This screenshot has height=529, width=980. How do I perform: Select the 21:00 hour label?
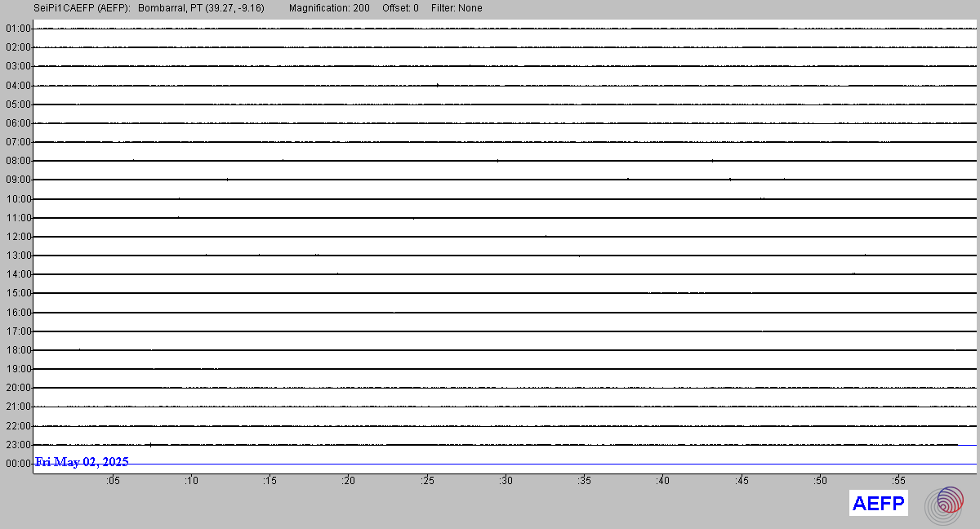[18, 407]
